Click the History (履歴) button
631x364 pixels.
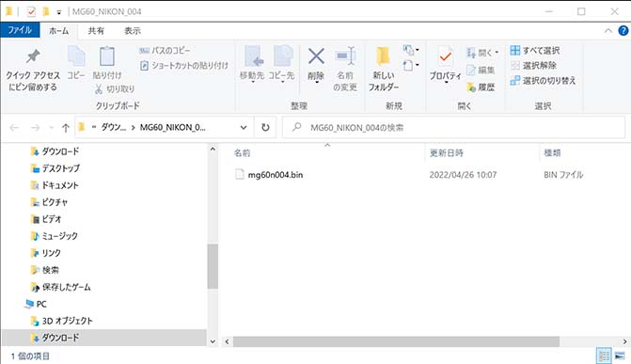tap(481, 87)
